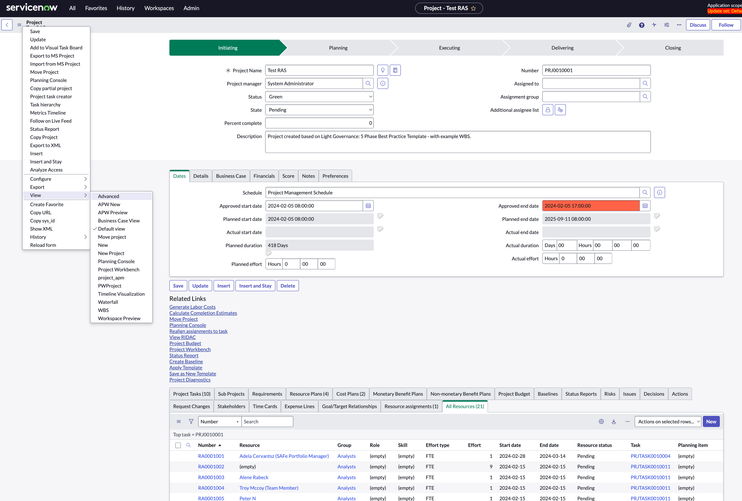The image size is (742, 501).
Task: Show Schedule record info icon
Action: (x=660, y=193)
